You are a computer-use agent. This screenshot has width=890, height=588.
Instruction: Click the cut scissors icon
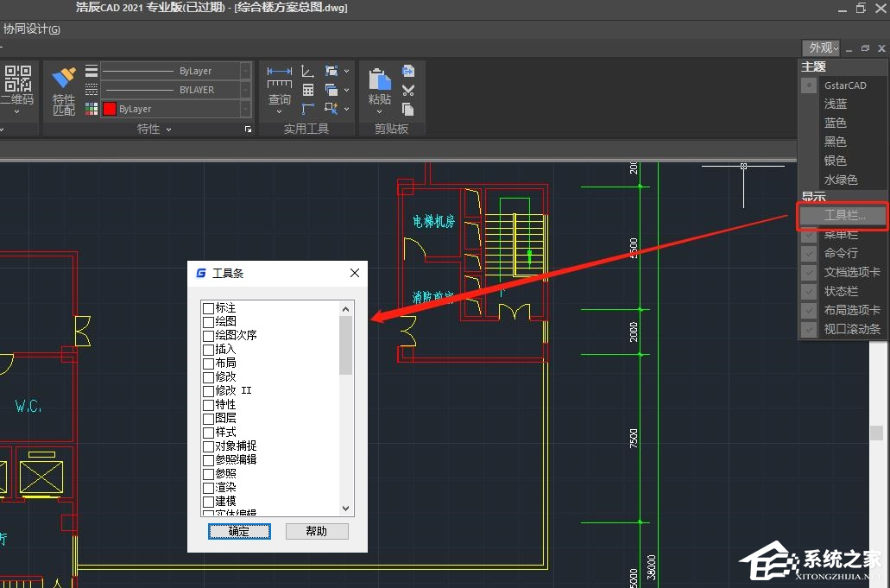pos(407,90)
